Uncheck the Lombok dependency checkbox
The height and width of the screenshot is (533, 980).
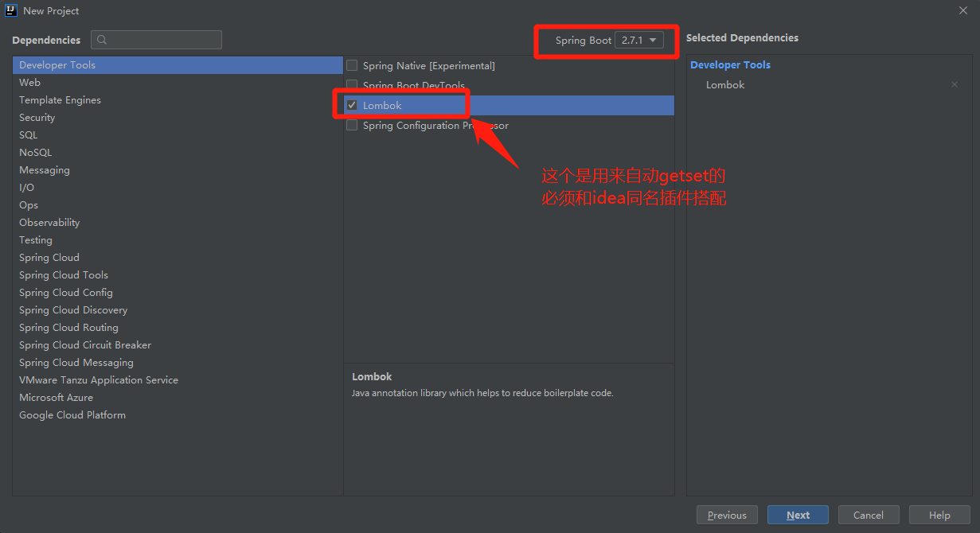pyautogui.click(x=352, y=105)
